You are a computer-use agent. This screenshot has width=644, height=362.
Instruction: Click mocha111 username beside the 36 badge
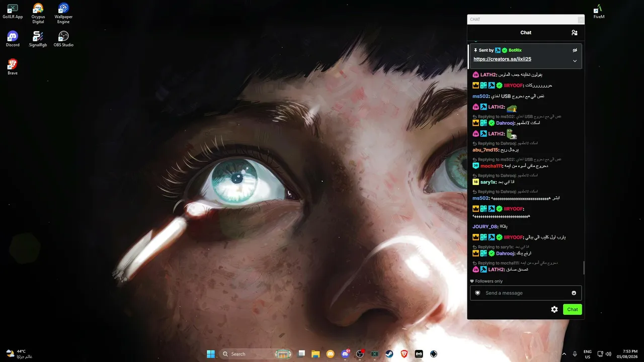click(491, 166)
